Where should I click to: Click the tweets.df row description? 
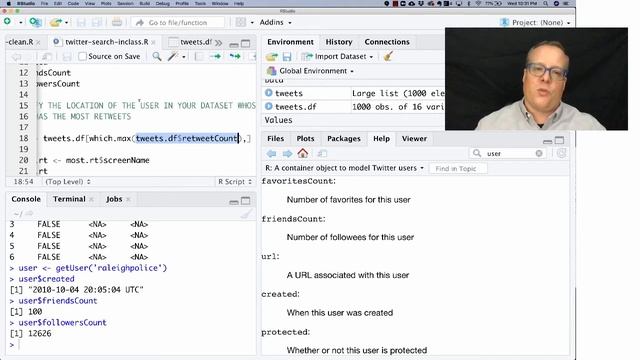pos(398,107)
